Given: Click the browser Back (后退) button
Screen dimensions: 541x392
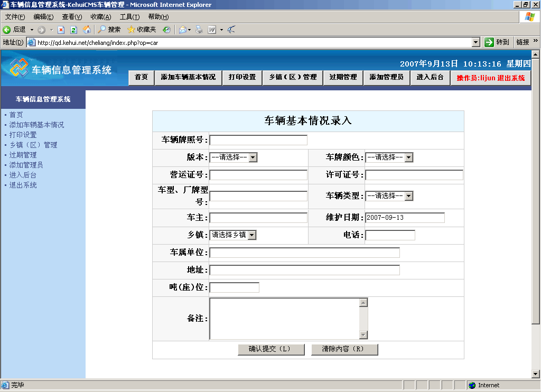Looking at the screenshot, I should point(15,30).
